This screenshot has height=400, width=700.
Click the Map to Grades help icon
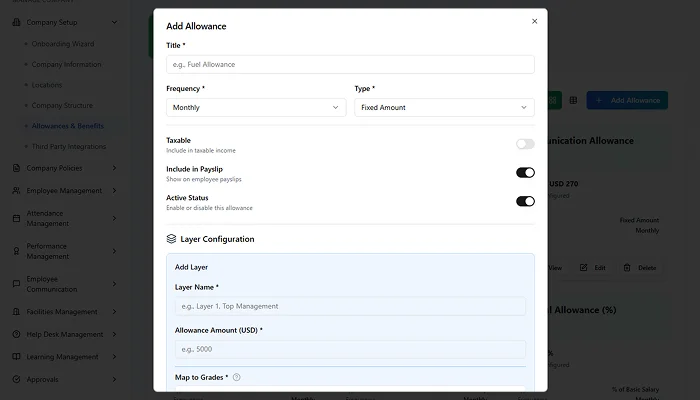pyautogui.click(x=237, y=377)
